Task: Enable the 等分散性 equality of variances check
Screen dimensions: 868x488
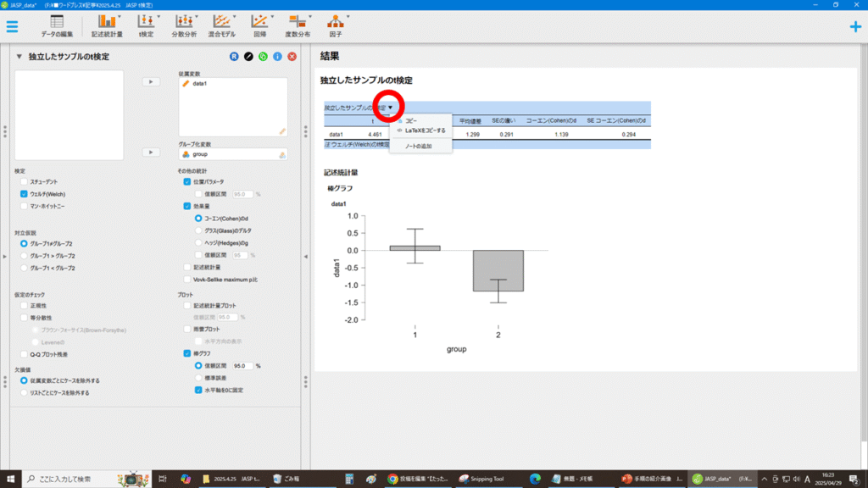Action: click(x=24, y=318)
